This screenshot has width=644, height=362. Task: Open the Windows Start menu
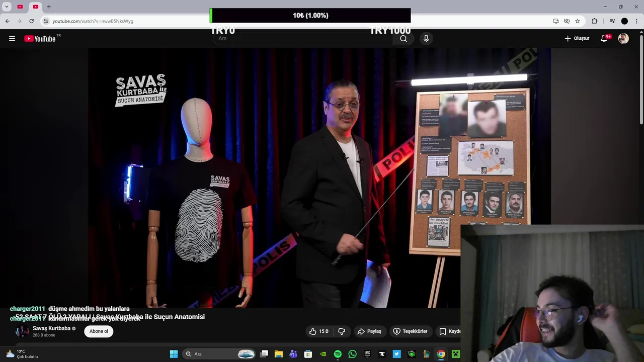click(174, 354)
